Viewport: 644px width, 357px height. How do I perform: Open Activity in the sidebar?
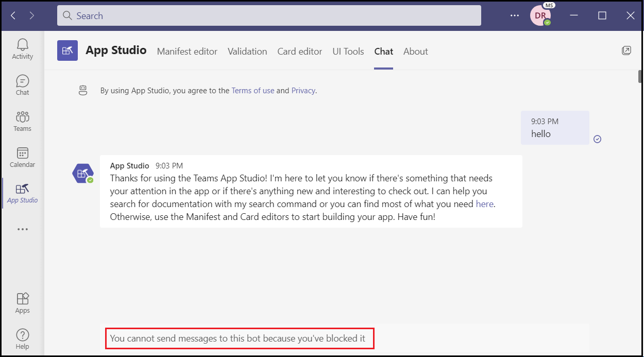coord(22,49)
